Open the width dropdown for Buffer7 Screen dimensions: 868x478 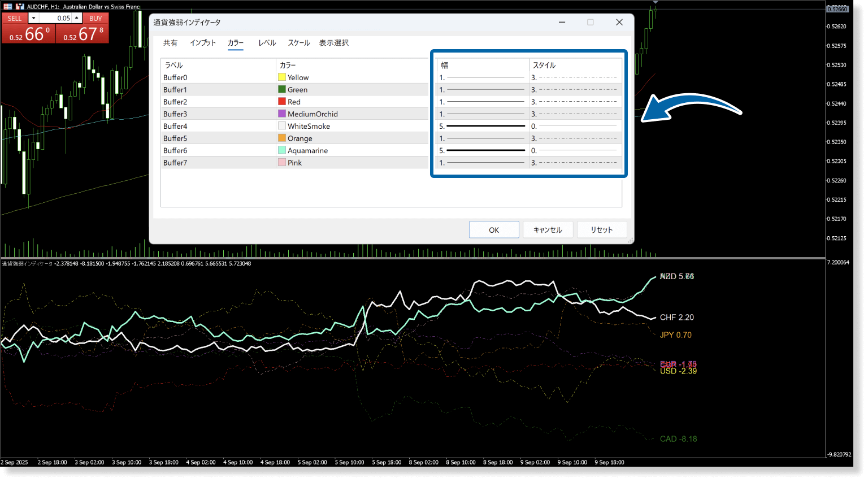coord(483,163)
